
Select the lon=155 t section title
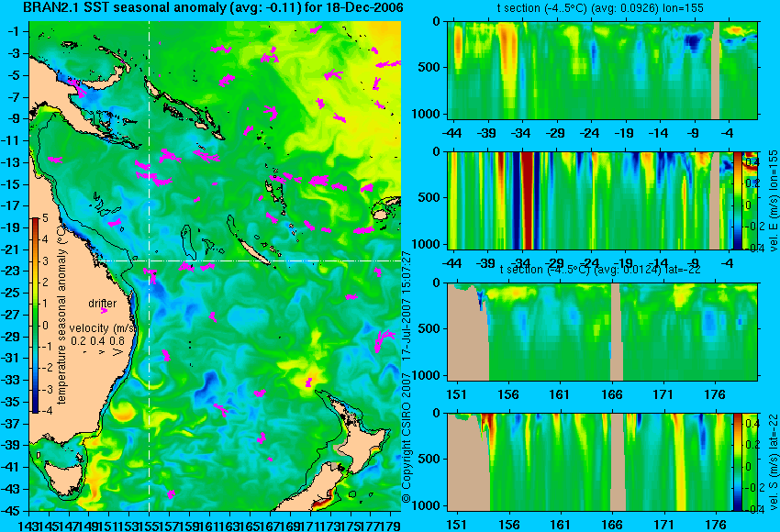point(600,8)
